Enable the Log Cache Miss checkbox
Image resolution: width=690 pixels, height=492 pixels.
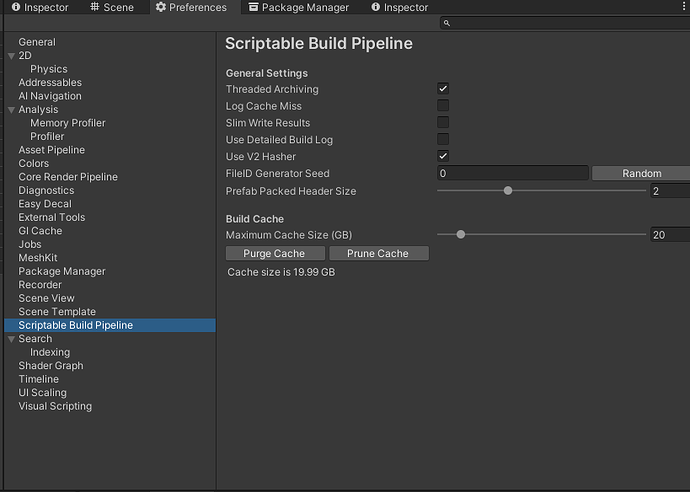(x=443, y=106)
